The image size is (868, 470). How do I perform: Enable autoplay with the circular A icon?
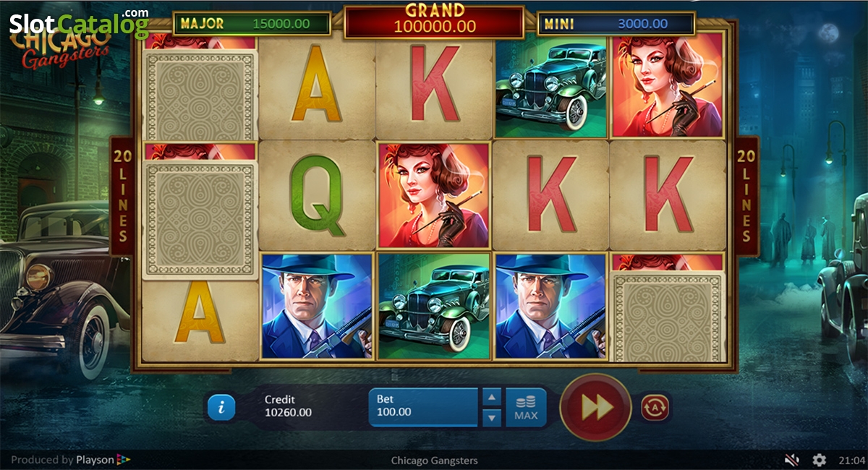tap(655, 408)
